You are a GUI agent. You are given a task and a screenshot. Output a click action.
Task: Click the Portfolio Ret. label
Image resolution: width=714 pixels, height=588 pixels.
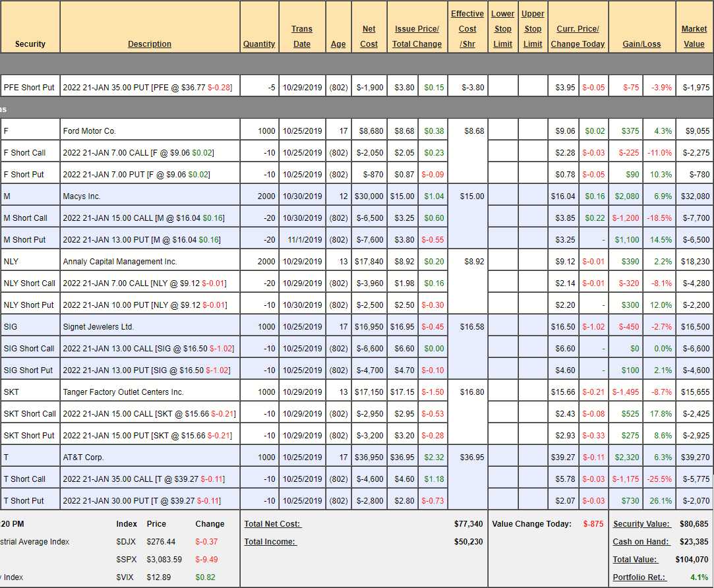639,577
